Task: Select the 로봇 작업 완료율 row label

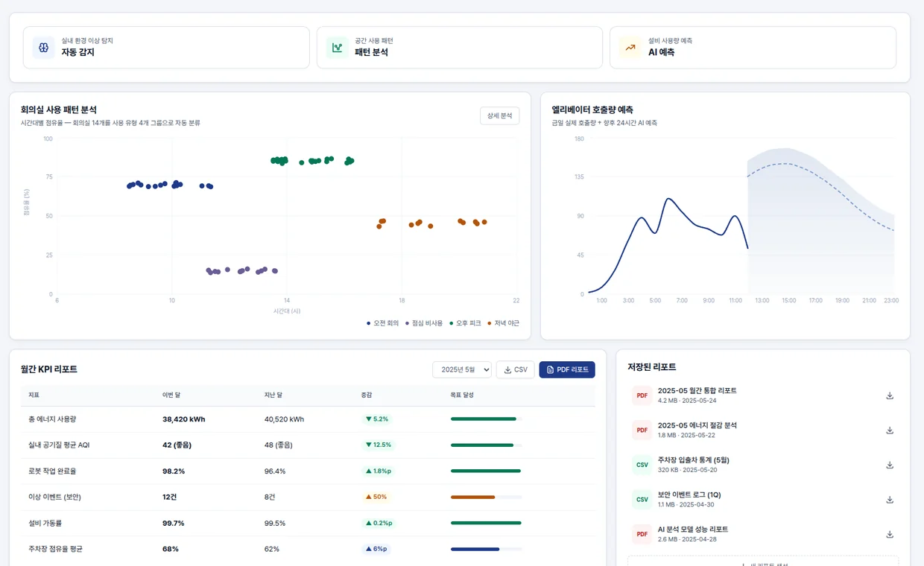Action: 52,471
